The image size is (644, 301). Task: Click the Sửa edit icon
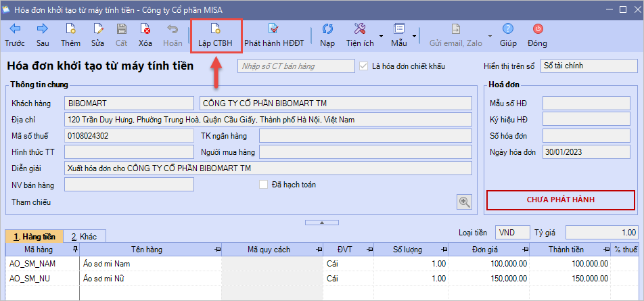98,29
